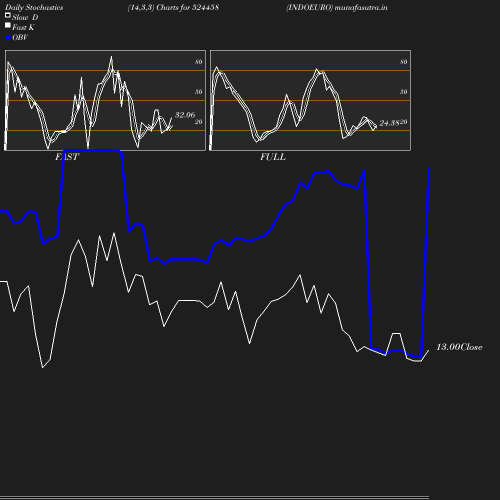Image resolution: width=500 pixels, height=500 pixels.
Task: Select the 'Daily Stochastics' title text
Action: 34,8
